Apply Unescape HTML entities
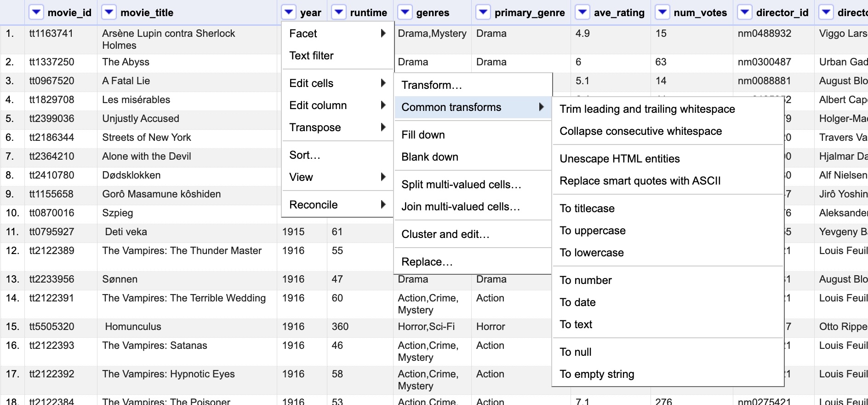This screenshot has height=405, width=868. click(x=668, y=159)
